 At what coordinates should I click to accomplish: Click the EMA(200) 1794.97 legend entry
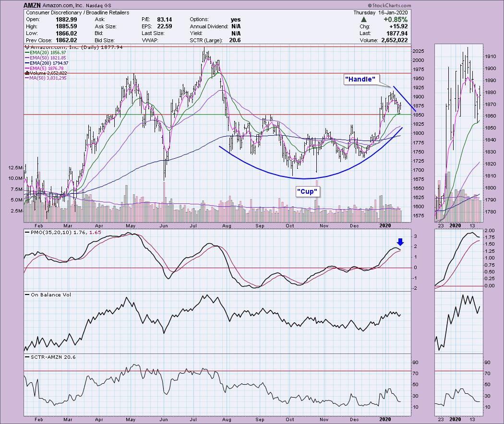pyautogui.click(x=47, y=63)
